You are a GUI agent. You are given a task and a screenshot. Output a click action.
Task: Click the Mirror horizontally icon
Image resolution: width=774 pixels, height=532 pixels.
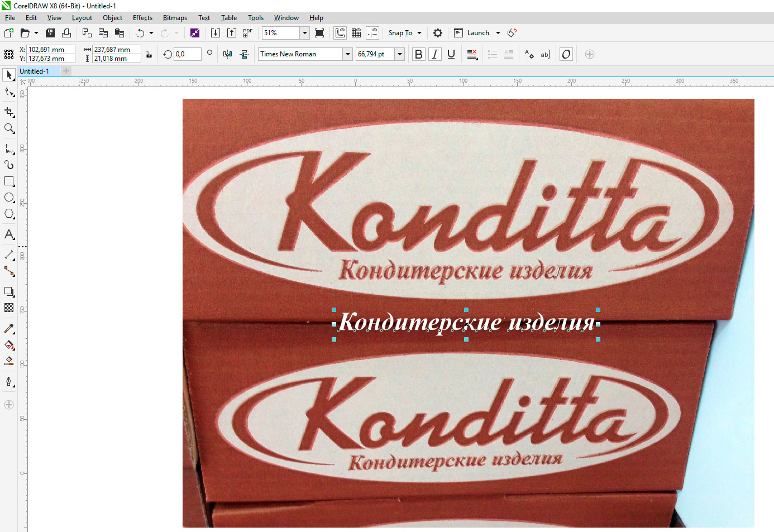pyautogui.click(x=228, y=54)
